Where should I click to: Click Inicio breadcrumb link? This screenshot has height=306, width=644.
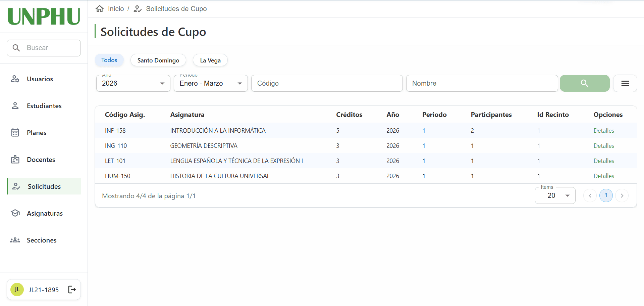[116, 9]
